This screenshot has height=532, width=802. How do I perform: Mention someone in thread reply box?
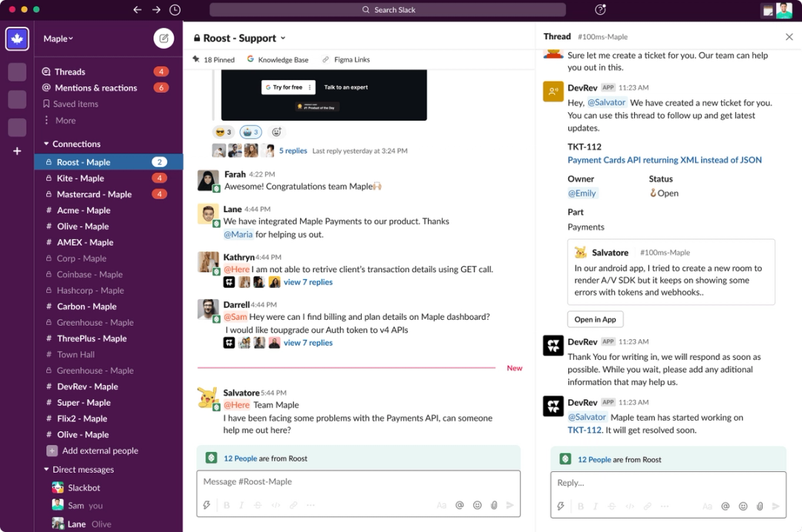(726, 506)
